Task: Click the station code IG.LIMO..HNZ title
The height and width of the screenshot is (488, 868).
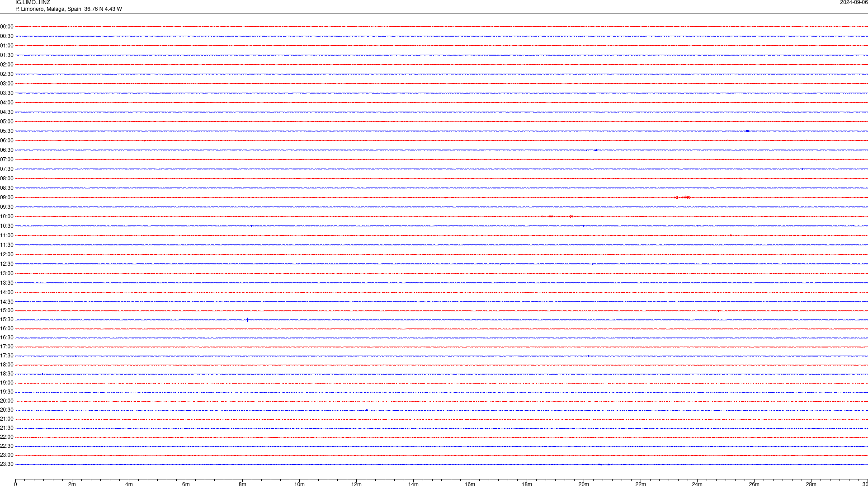Action: coord(33,3)
